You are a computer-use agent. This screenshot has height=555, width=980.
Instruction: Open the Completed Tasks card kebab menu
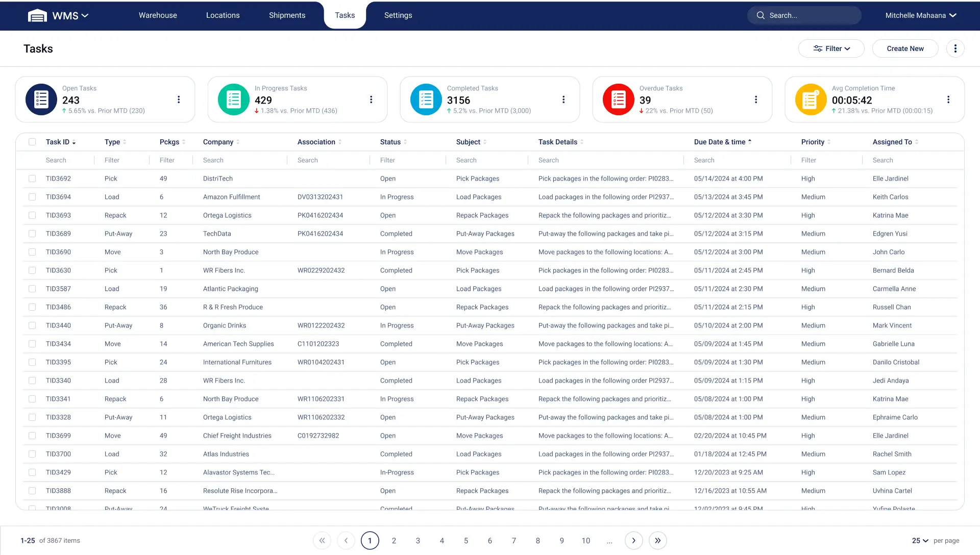(563, 99)
